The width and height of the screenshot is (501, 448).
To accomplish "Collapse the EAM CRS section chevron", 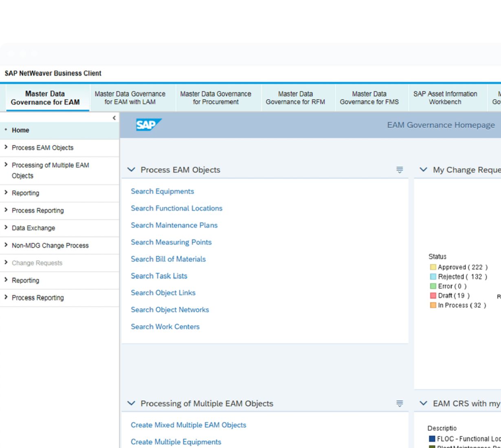I will point(424,404).
